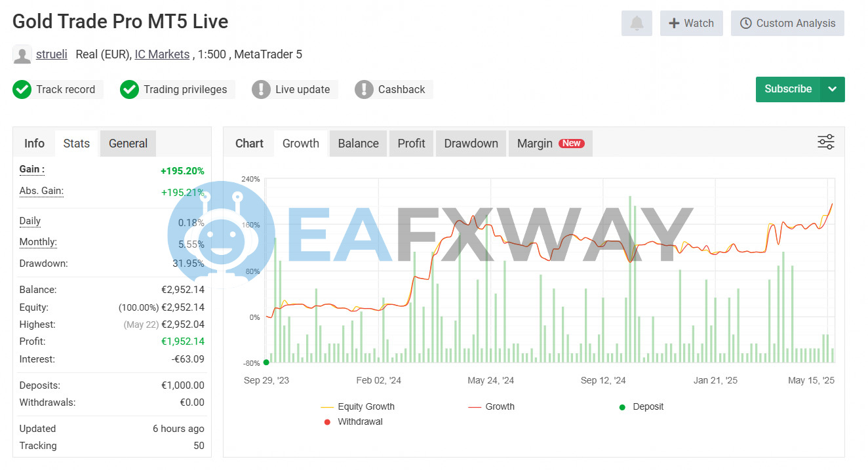
Task: Open the IC Markets broker link
Action: (162, 54)
